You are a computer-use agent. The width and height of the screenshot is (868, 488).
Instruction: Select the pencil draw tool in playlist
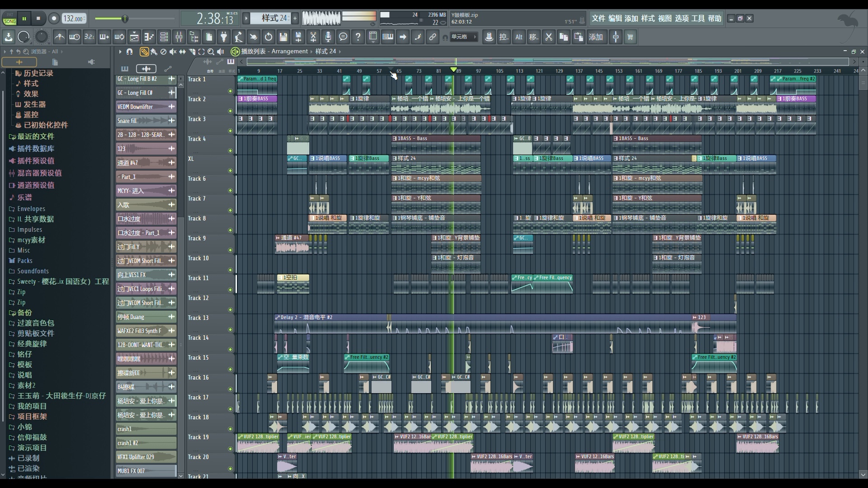pos(144,52)
